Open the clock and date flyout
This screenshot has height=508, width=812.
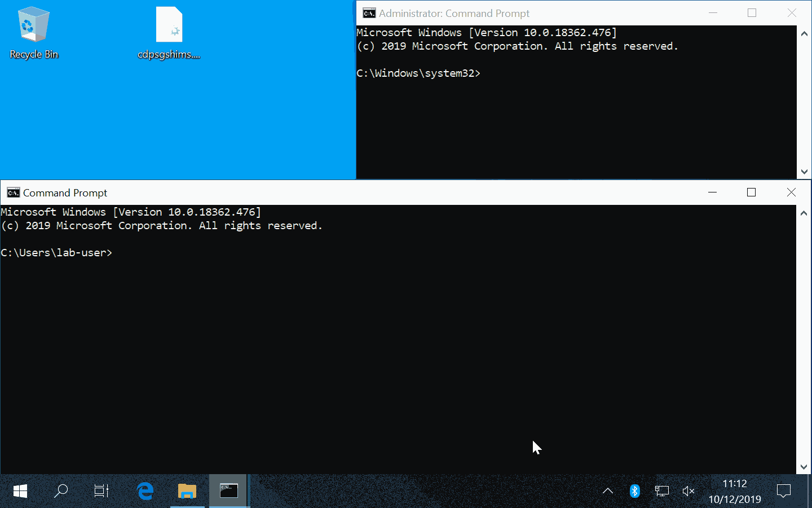click(735, 491)
